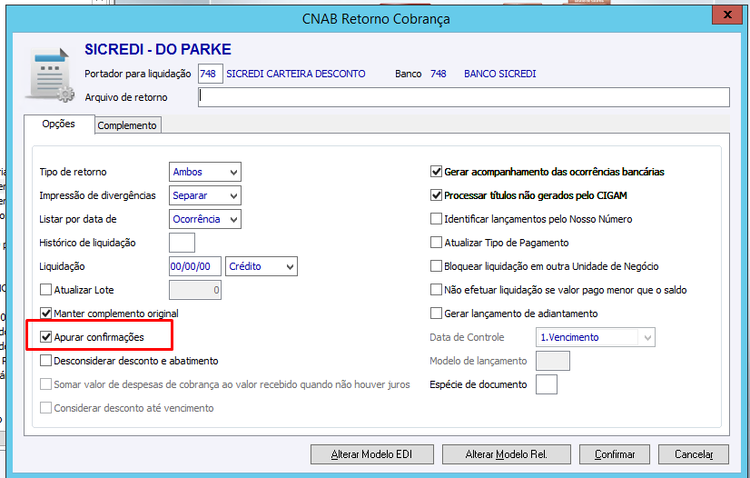Viewport: 750px width, 478px height.
Task: Open Tipo de retorno dropdown showing Ambos
Action: [205, 172]
